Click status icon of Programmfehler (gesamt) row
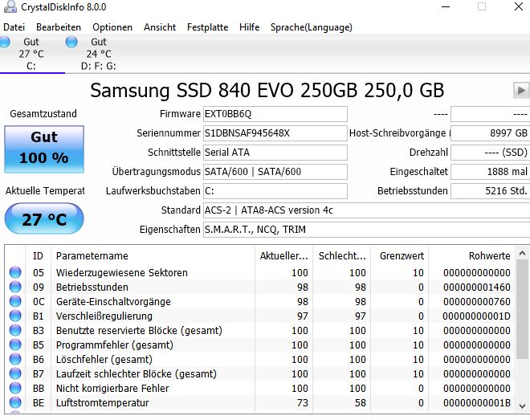The width and height of the screenshot is (530, 420). tap(15, 345)
